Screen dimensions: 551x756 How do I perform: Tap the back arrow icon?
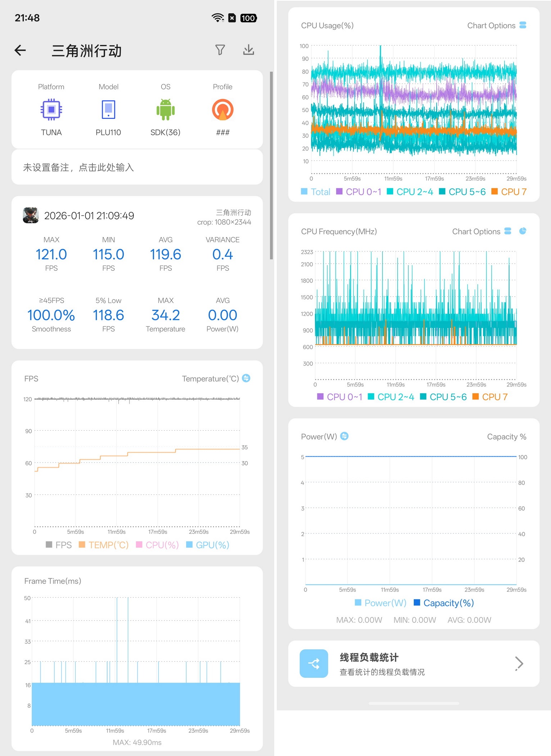pyautogui.click(x=20, y=50)
